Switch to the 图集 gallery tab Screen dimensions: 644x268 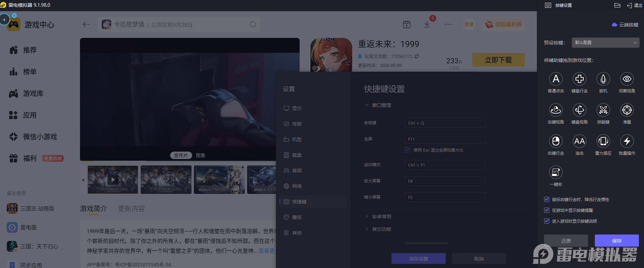pyautogui.click(x=201, y=155)
